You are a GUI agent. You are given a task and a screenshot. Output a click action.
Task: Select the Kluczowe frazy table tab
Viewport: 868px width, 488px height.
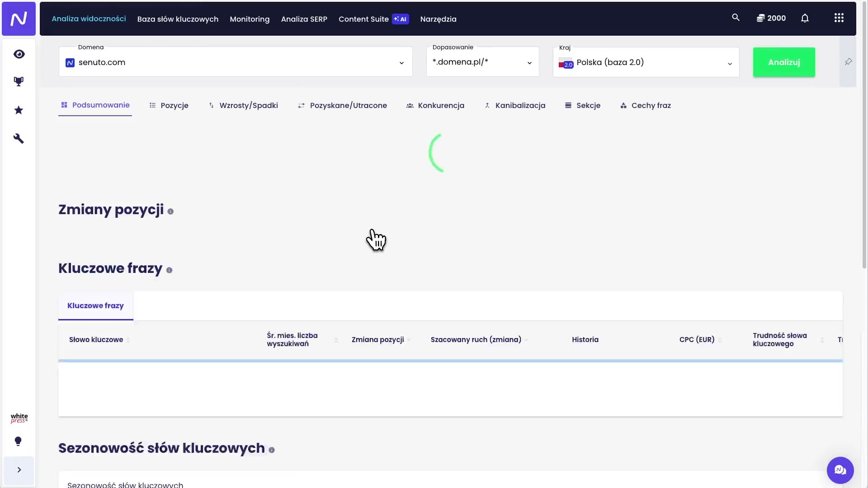95,306
